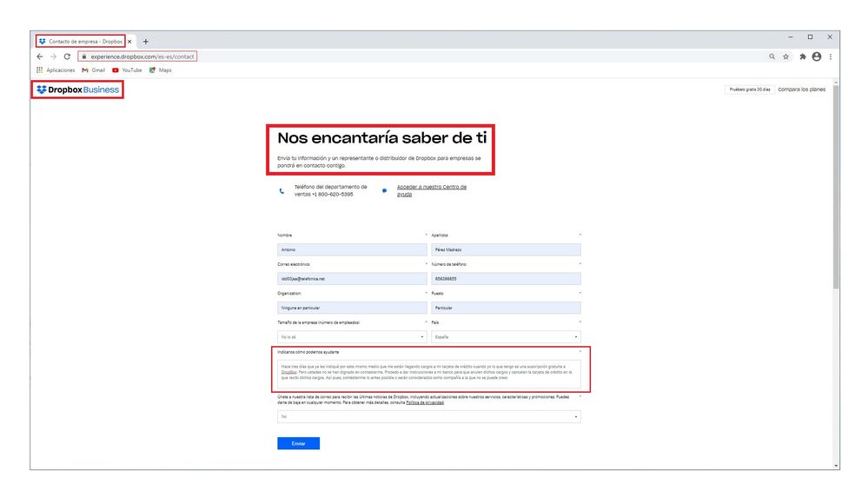Screen dimensions: 868x498
Task: Click the blue Enviar button
Action: pyautogui.click(x=298, y=443)
